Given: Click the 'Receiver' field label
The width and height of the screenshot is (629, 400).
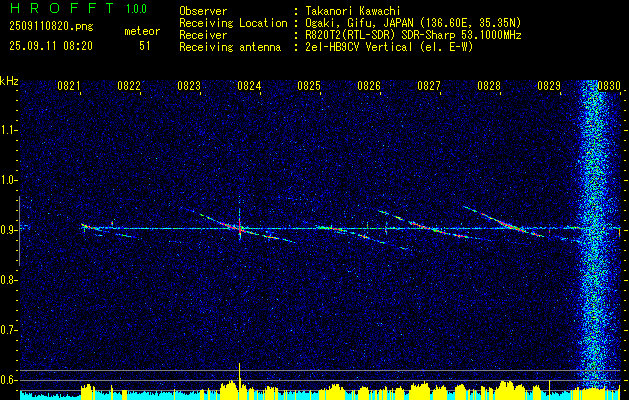Looking at the screenshot, I should point(203,35).
